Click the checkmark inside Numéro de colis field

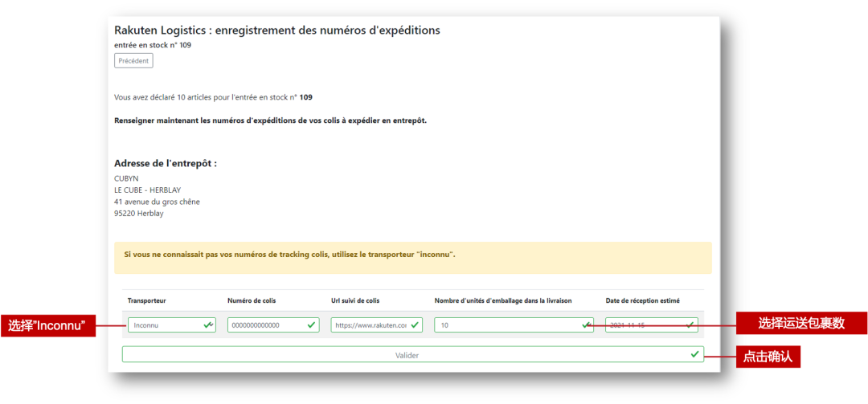click(x=311, y=325)
